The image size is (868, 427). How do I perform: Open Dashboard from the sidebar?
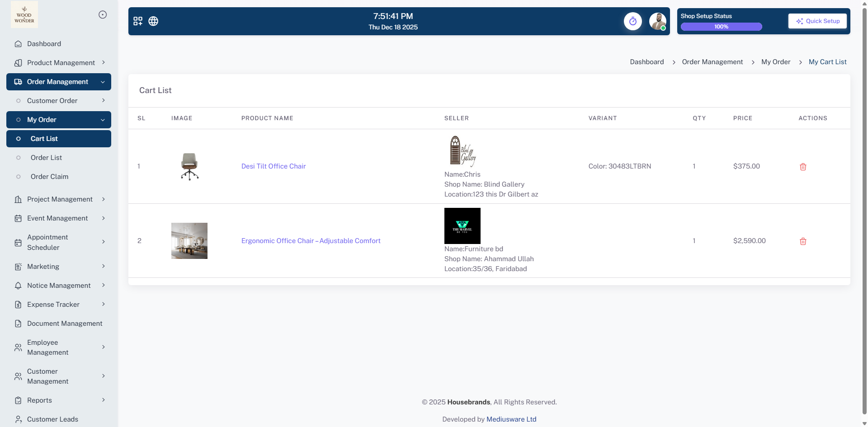click(x=44, y=44)
